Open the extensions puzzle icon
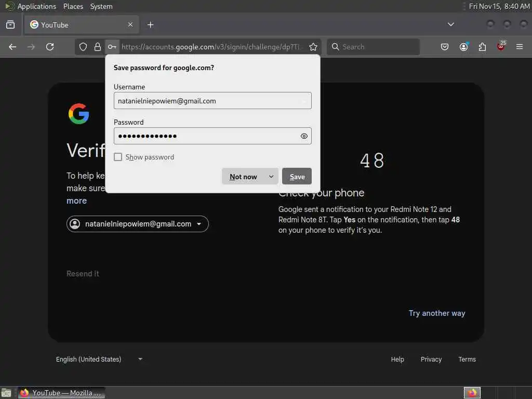The width and height of the screenshot is (532, 399). pos(482,47)
